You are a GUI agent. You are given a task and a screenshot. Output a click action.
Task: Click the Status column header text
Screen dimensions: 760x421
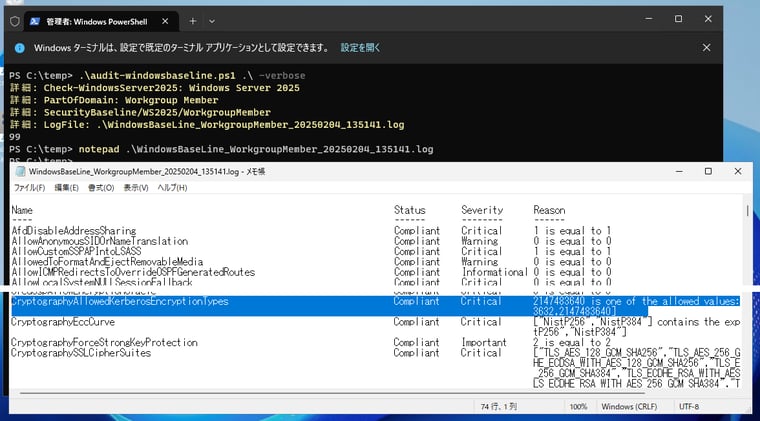point(410,210)
